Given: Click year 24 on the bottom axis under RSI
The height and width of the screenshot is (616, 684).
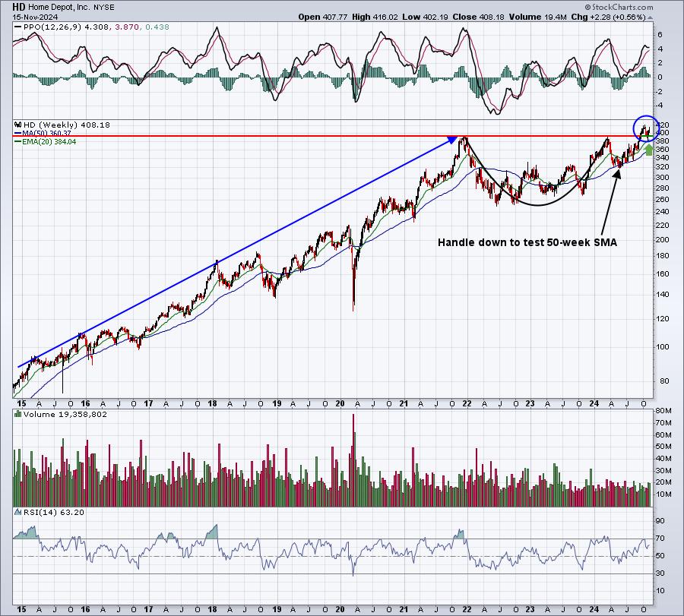Looking at the screenshot, I should pyautogui.click(x=594, y=609).
